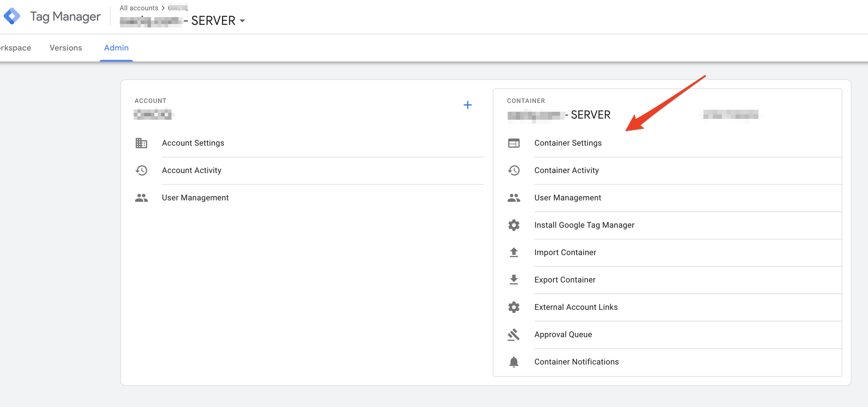Switch to the Versions tab
This screenshot has width=868, height=407.
[66, 48]
